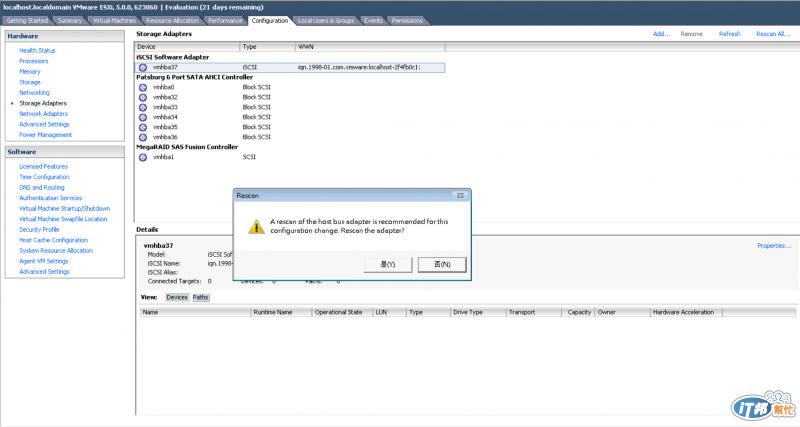This screenshot has height=427, width=800.
Task: Sort devices by Hardware Acceleration column
Action: [686, 312]
